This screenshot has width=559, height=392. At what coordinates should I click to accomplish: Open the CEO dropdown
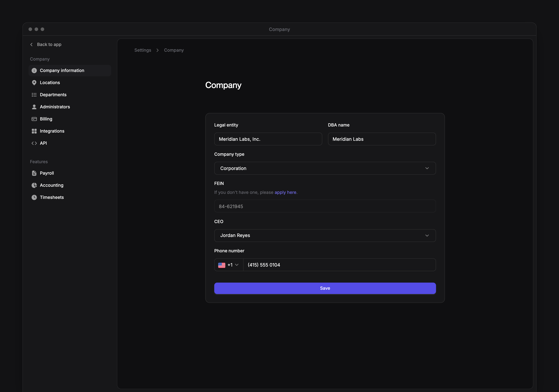(325, 236)
